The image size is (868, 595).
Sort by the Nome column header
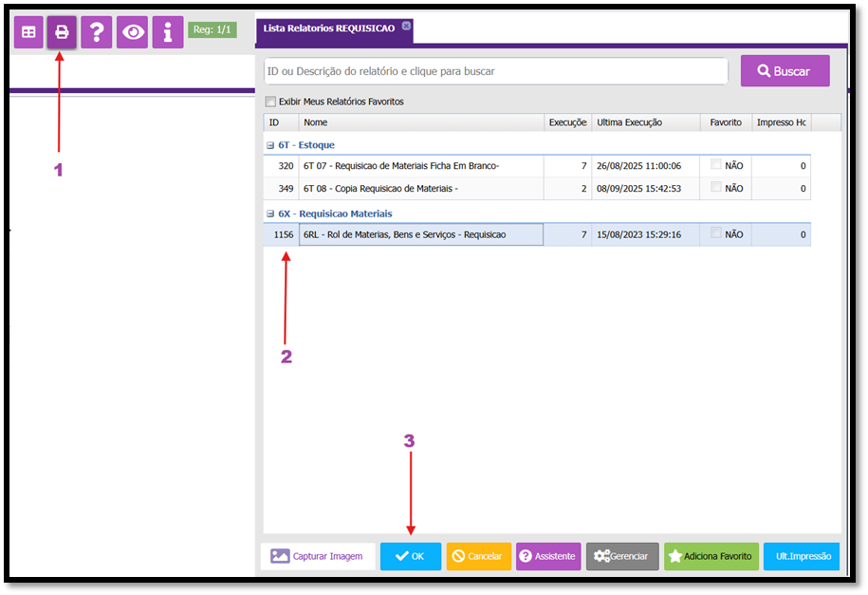click(421, 122)
